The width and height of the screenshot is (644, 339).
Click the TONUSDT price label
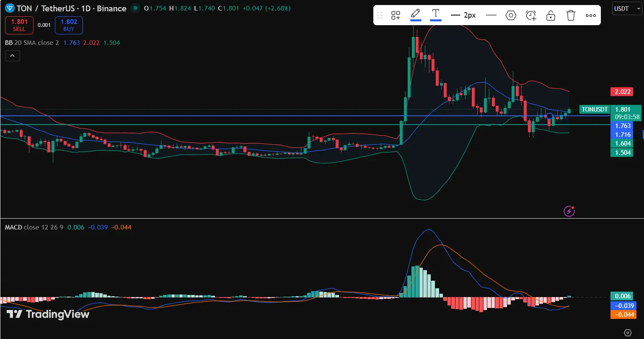click(594, 110)
